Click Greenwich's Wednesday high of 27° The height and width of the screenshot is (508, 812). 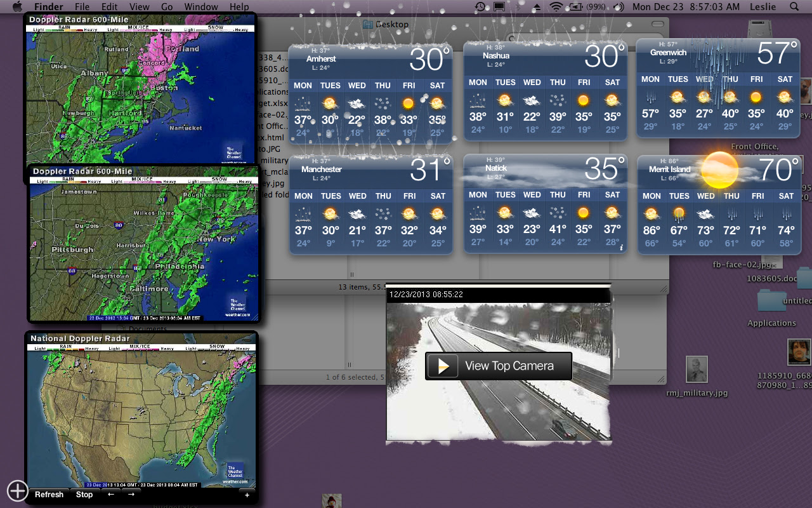tap(704, 114)
